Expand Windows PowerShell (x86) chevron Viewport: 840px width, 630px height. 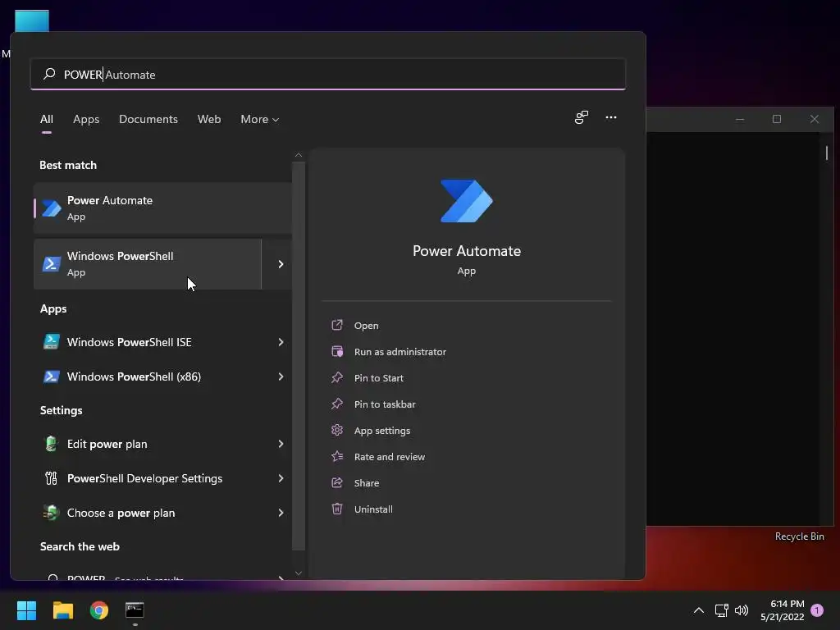(x=281, y=377)
